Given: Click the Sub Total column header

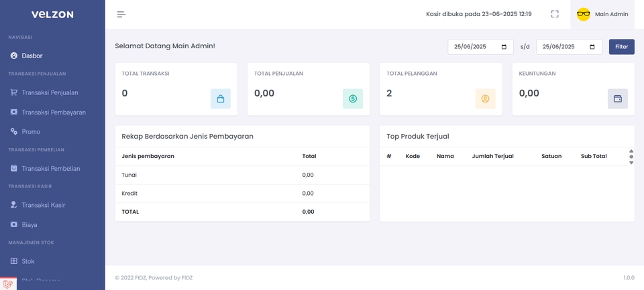Looking at the screenshot, I should pos(594,156).
